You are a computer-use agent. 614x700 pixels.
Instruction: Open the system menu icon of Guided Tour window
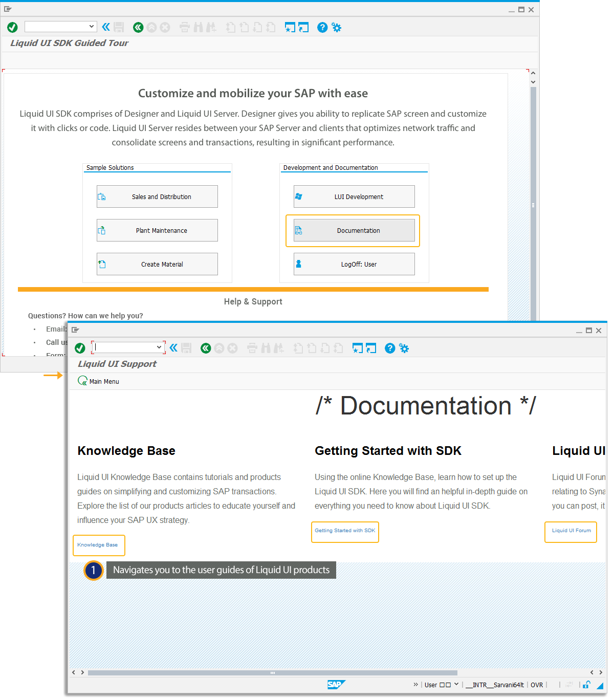(8, 9)
